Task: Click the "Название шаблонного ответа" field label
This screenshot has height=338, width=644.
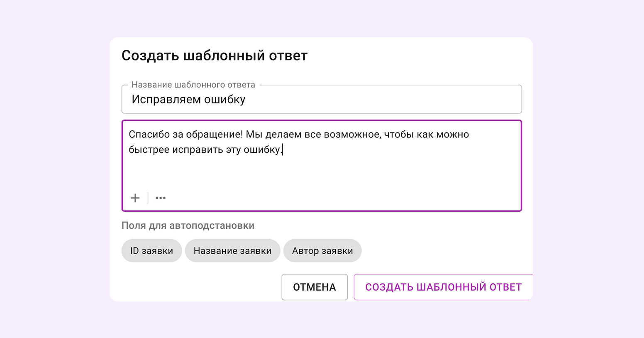Action: [x=193, y=85]
